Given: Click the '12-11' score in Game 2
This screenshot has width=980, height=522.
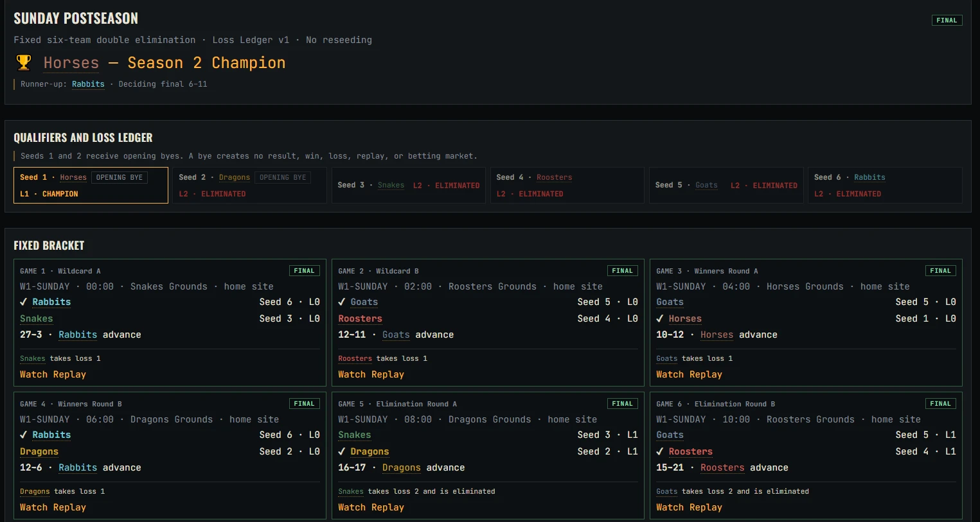Looking at the screenshot, I should [352, 335].
